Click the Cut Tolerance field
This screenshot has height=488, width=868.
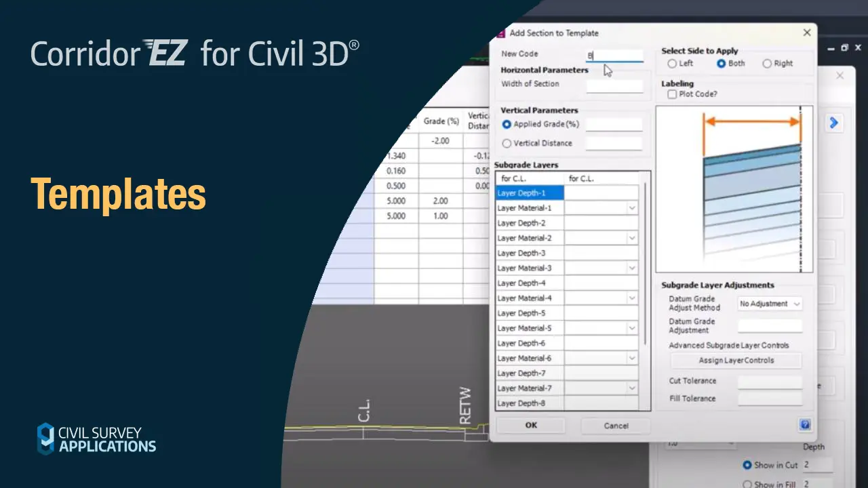point(770,382)
